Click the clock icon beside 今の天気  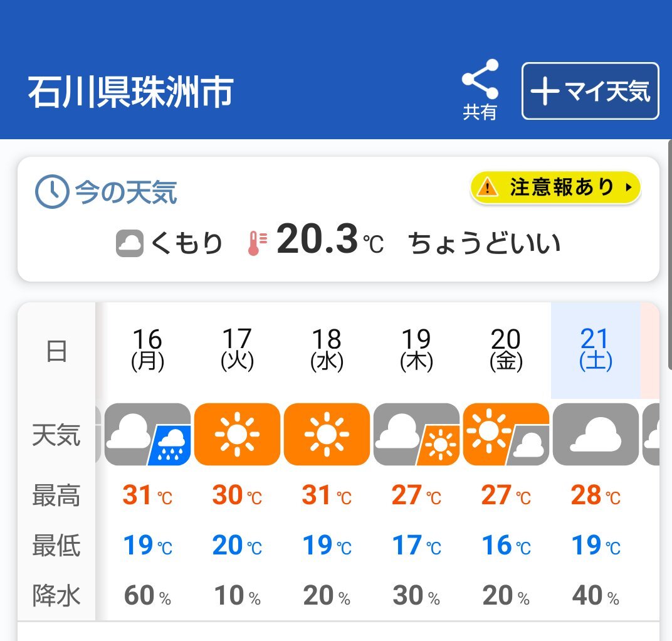click(52, 192)
